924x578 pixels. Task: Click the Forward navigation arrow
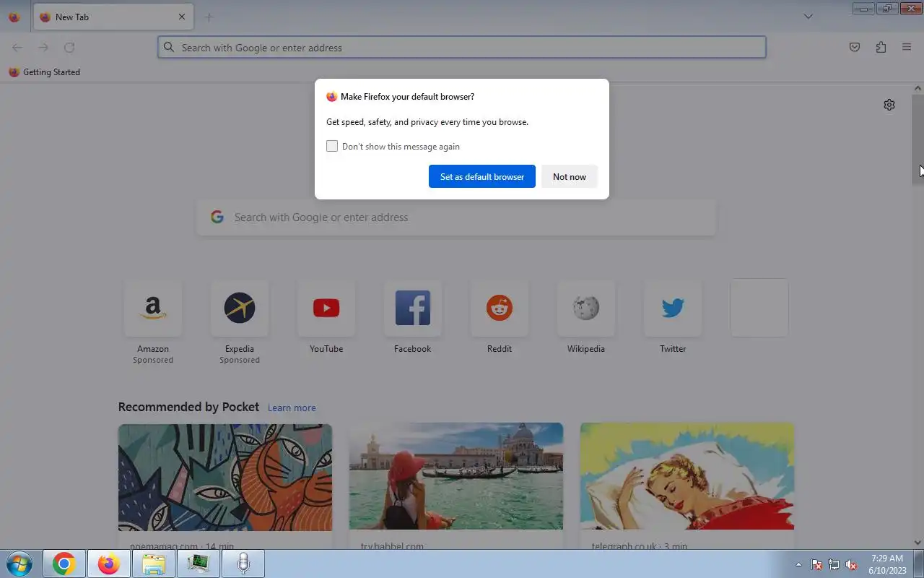[43, 48]
